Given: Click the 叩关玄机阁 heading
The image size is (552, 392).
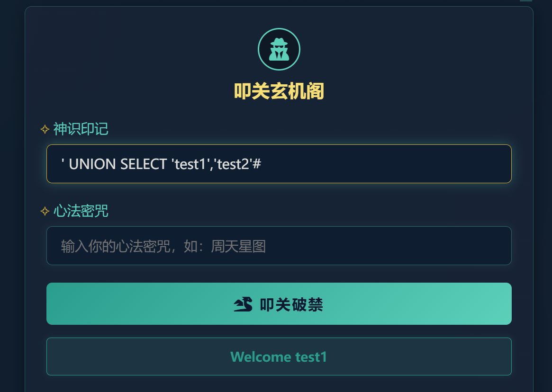Looking at the screenshot, I should (279, 91).
